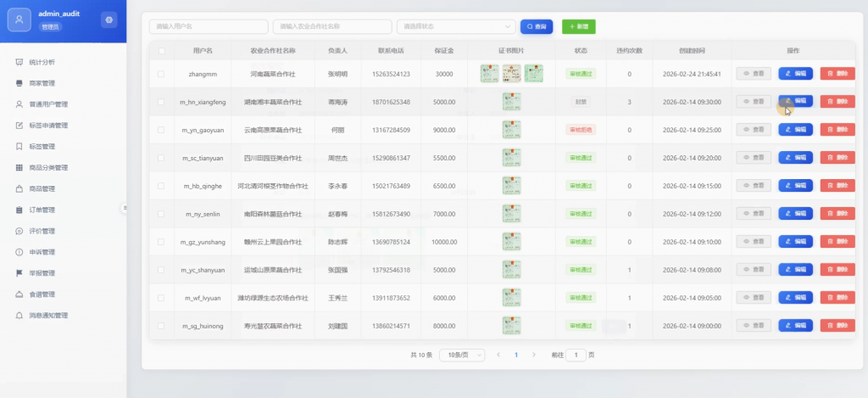Click eye 查看 button for m_sg_huinong
The width and height of the screenshot is (868, 398).
[x=754, y=325]
